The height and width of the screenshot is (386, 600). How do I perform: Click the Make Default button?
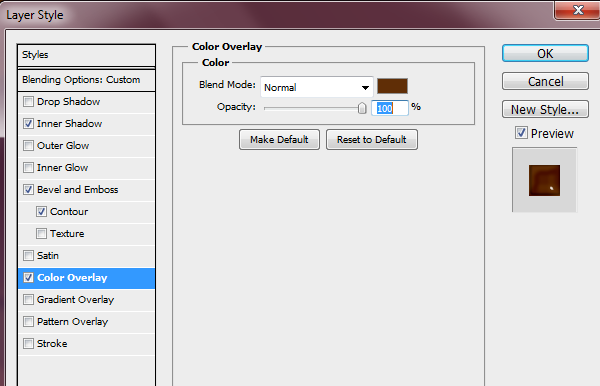coord(279,140)
